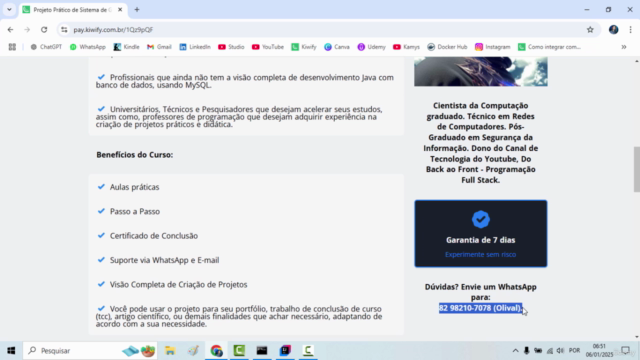Open the Chrome three-dot menu
This screenshot has width=640, height=360.
[x=631, y=29]
